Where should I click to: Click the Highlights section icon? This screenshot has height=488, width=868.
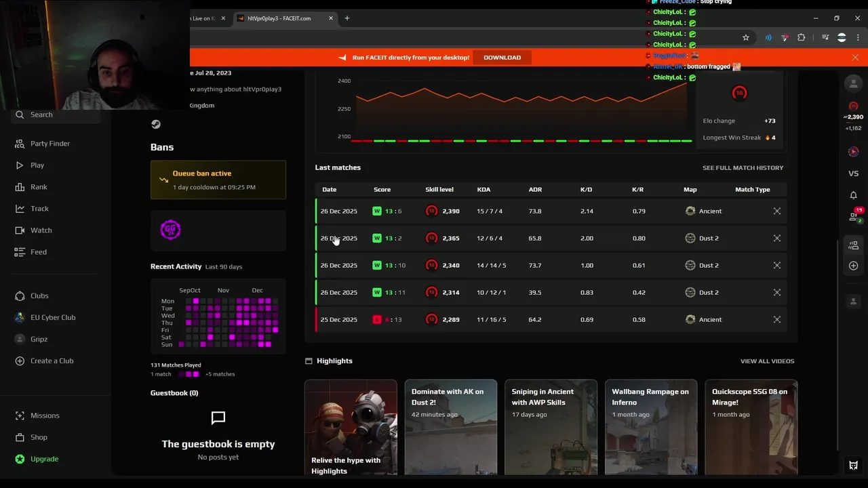pyautogui.click(x=309, y=361)
